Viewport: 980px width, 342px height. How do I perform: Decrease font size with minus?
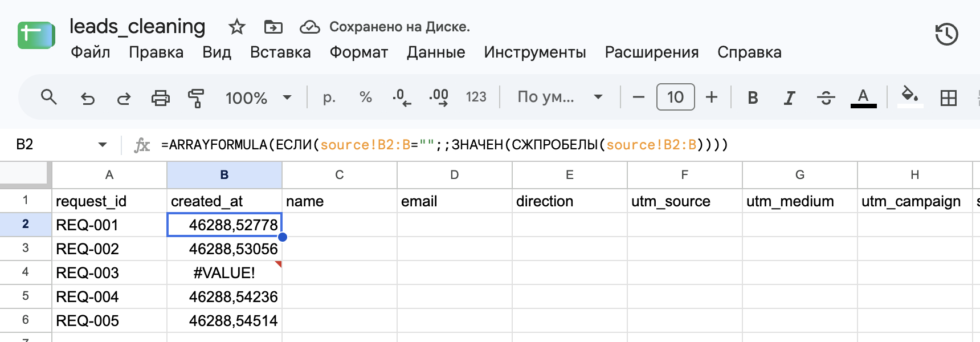point(639,97)
